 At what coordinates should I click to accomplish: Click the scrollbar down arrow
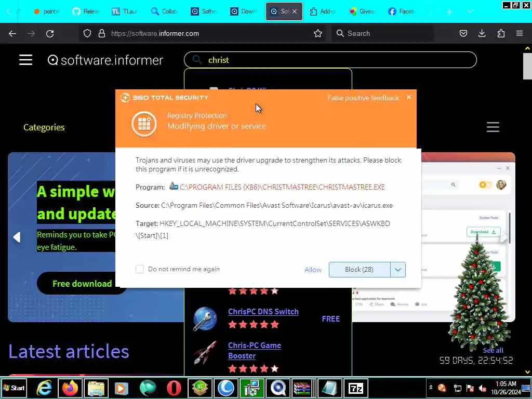coord(527,372)
